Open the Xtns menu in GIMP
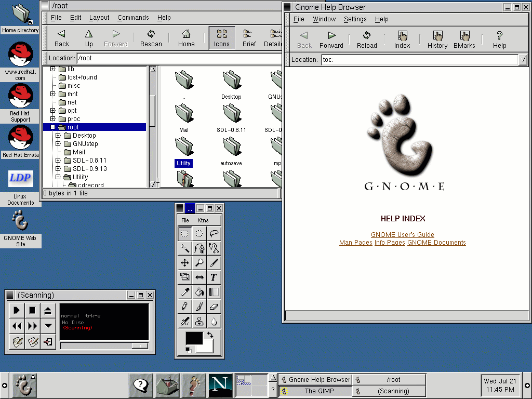Viewport: 532px width, 399px height. point(203,220)
